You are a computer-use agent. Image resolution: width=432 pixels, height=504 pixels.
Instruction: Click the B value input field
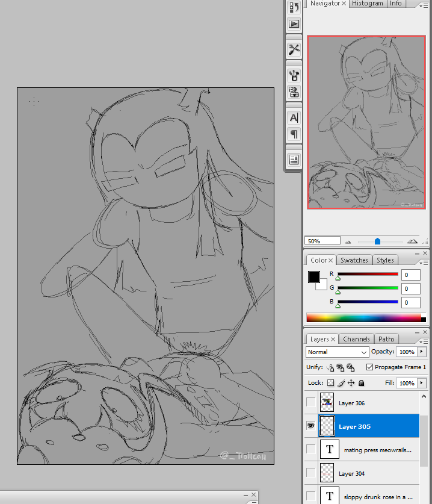tap(411, 302)
